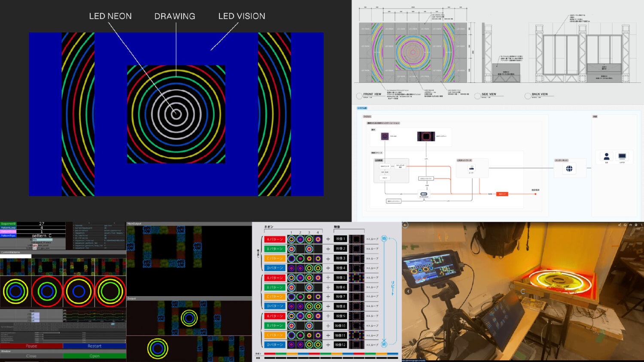Click the back arrow in photo viewer
The image size is (644, 362).
(405, 225)
